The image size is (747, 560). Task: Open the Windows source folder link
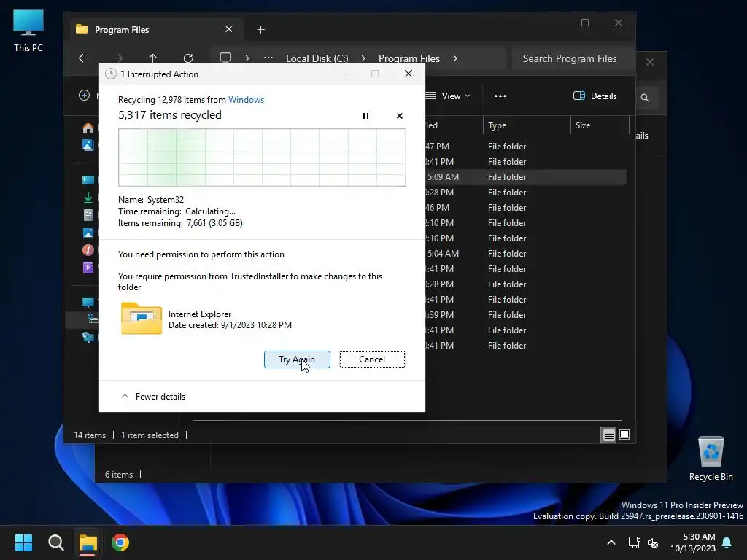tap(246, 99)
